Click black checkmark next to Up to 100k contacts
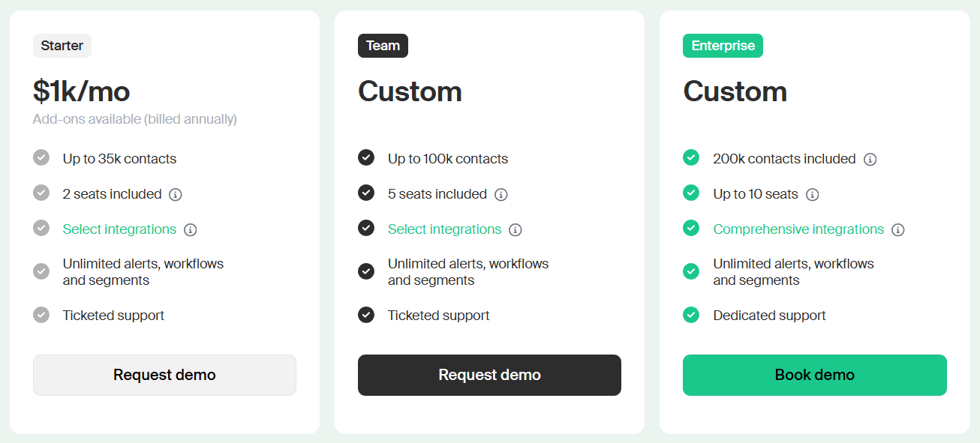Viewport: 980px width, 443px height. click(366, 157)
